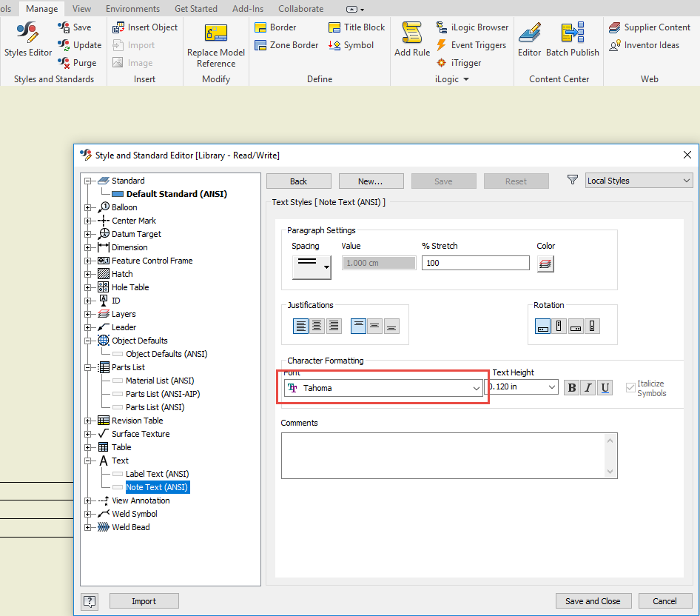This screenshot has height=616, width=700.
Task: Click the Zone Border tool
Action: [286, 45]
